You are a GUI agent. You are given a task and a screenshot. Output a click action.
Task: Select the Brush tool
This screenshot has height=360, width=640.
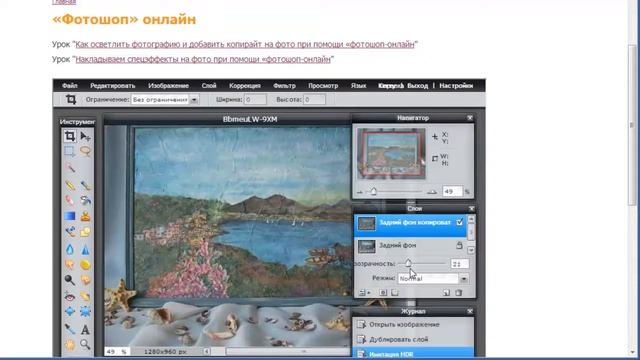[x=85, y=185]
